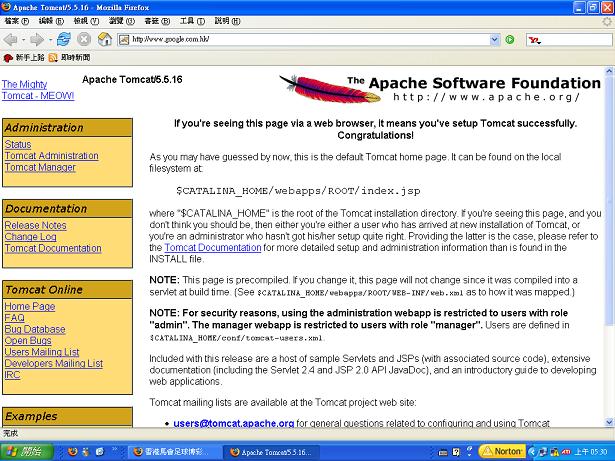
Task: Click the ATI tray icon
Action: pos(566,452)
